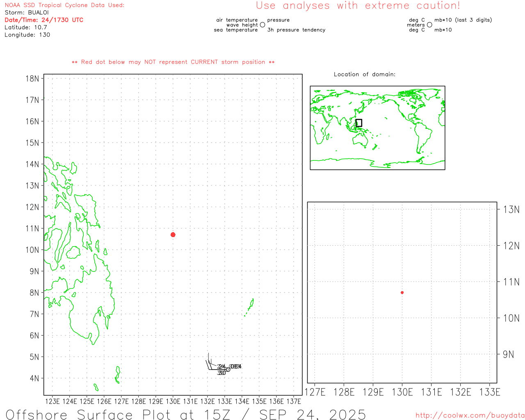
Task: Click the buoy station circle near 133E
Action: pyautogui.click(x=228, y=370)
